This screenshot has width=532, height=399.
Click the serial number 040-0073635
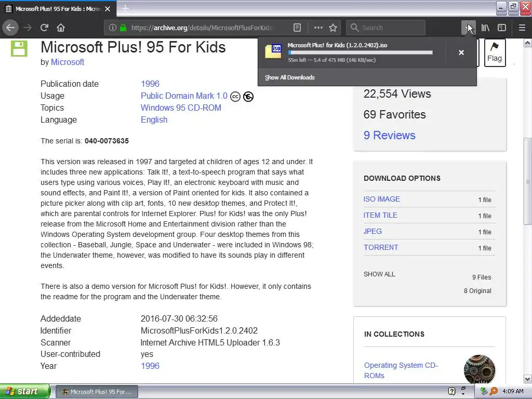[107, 141]
